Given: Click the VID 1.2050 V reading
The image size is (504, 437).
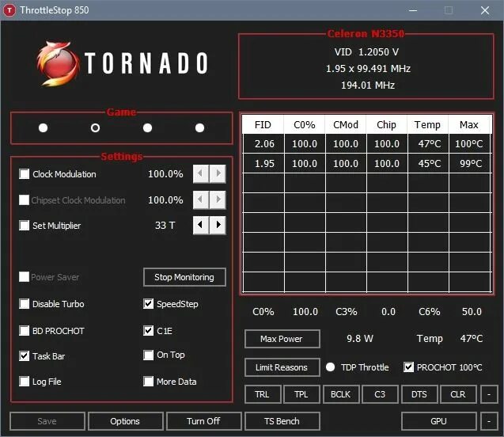Looking at the screenshot, I should 366,52.
